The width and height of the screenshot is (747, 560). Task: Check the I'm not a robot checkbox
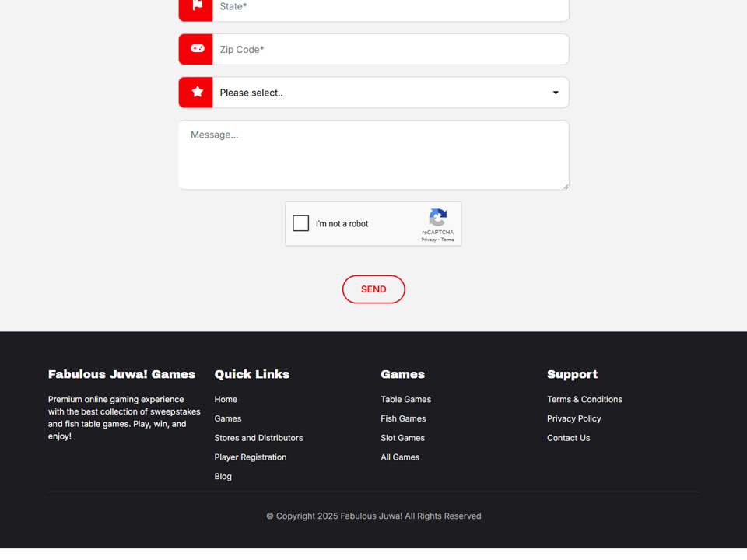click(301, 223)
